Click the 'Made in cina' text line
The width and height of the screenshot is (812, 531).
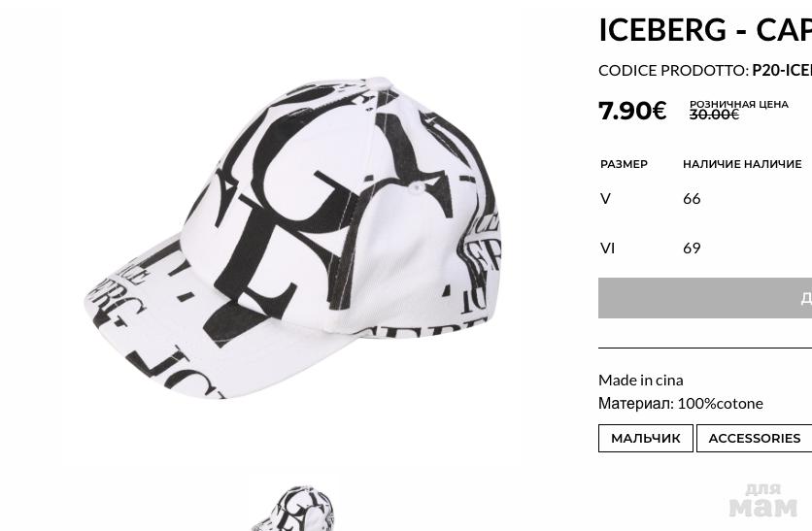pos(641,381)
